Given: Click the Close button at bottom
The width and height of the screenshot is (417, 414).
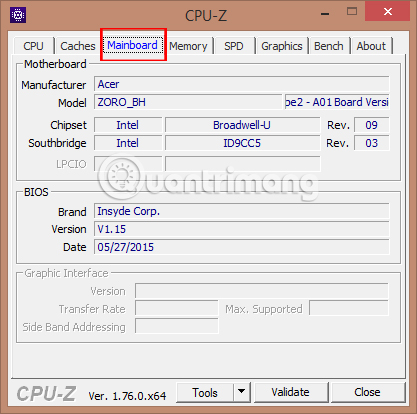Looking at the screenshot, I should tap(368, 392).
